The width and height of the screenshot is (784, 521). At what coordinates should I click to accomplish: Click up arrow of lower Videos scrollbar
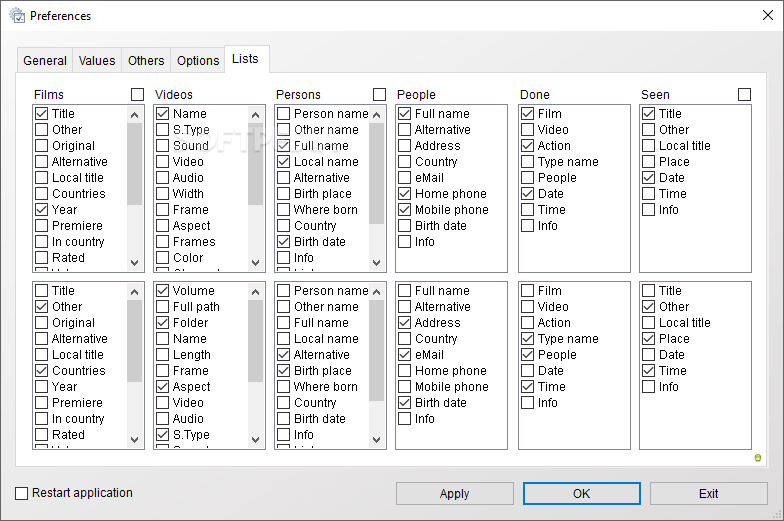pos(256,292)
